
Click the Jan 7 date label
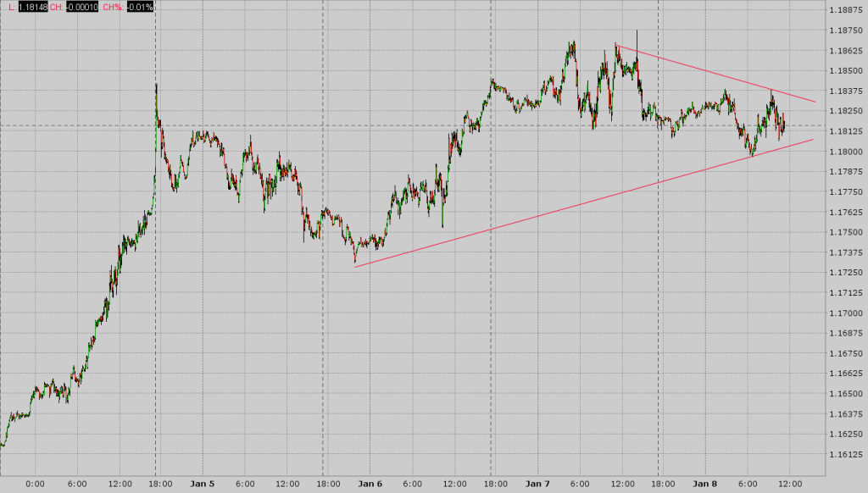[536, 482]
